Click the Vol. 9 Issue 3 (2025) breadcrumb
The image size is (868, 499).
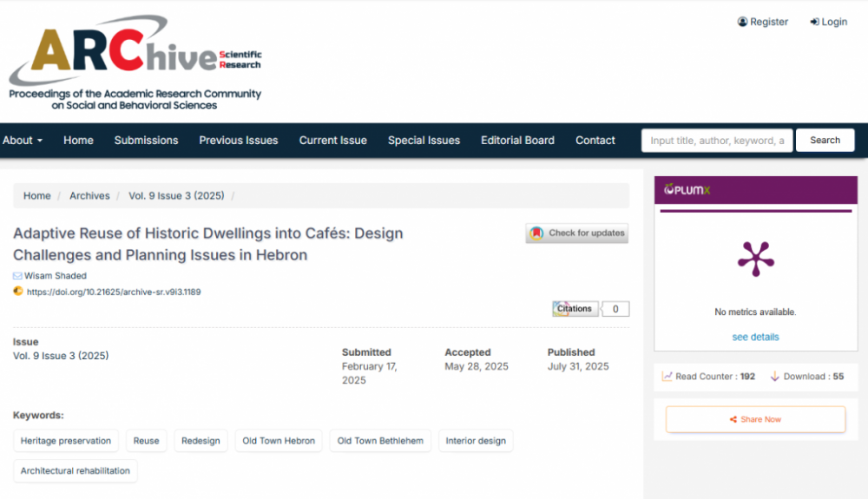pyautogui.click(x=176, y=196)
